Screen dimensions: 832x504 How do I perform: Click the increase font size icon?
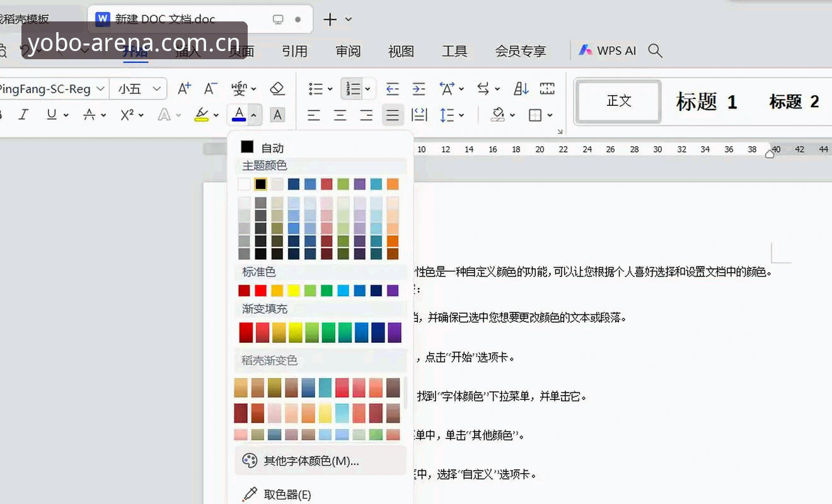pyautogui.click(x=185, y=89)
